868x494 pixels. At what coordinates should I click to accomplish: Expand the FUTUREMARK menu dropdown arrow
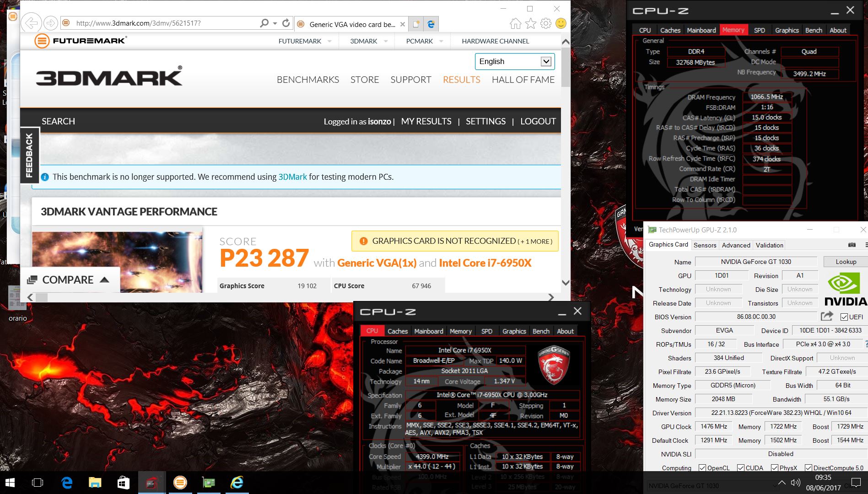pyautogui.click(x=329, y=41)
